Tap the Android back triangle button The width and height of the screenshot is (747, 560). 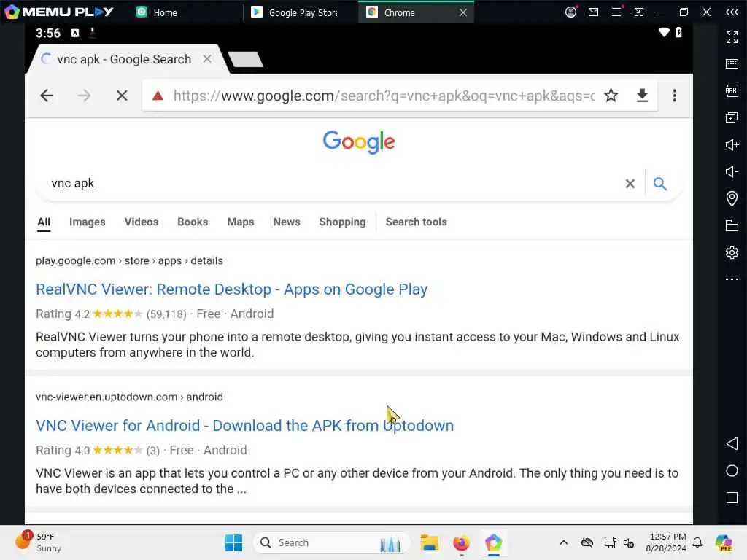point(732,444)
